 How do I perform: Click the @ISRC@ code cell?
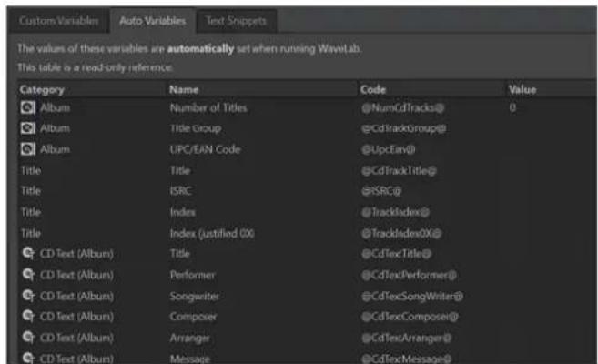pos(381,190)
